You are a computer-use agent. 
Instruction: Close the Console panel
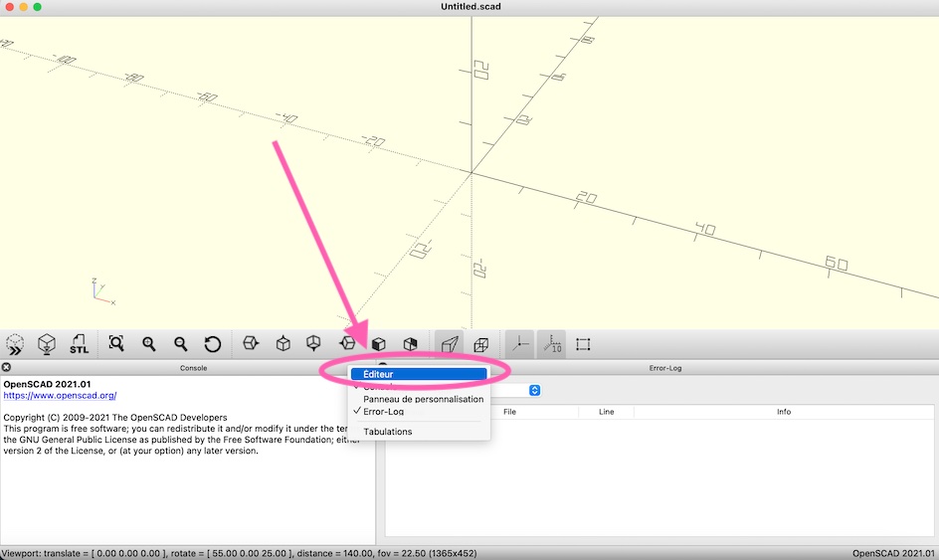(6, 367)
